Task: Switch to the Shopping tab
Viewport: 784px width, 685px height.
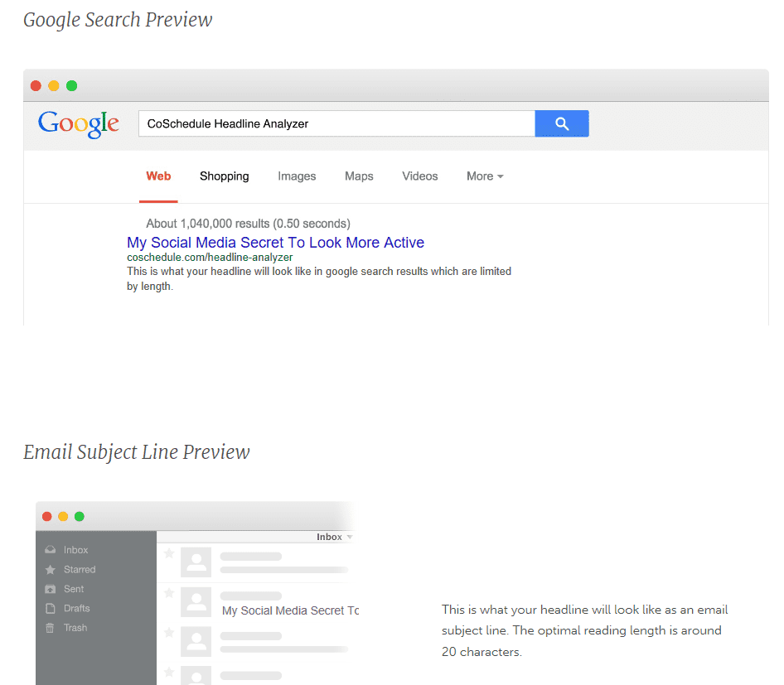Action: (224, 176)
